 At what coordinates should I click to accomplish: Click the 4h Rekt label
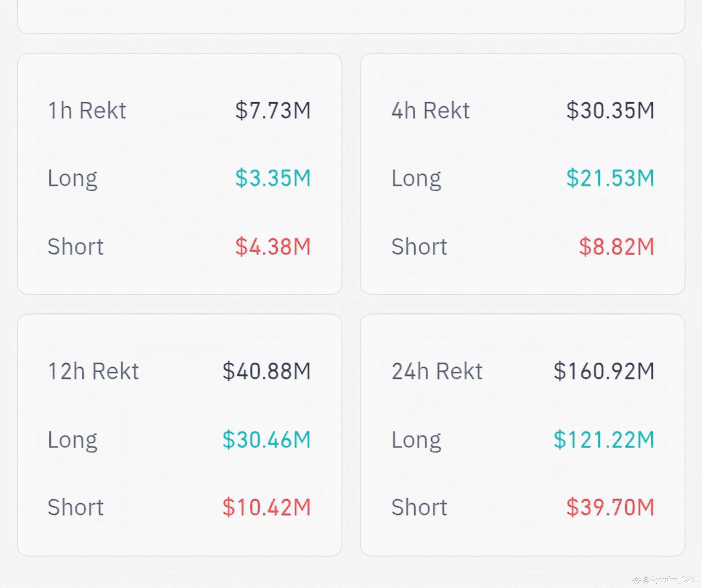(x=430, y=111)
